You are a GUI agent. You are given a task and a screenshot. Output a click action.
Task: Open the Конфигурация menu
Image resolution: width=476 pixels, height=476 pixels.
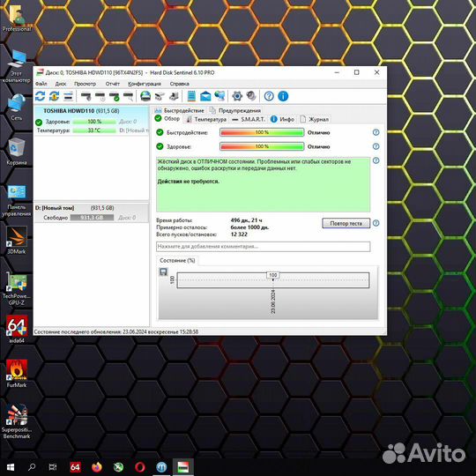coord(145,84)
